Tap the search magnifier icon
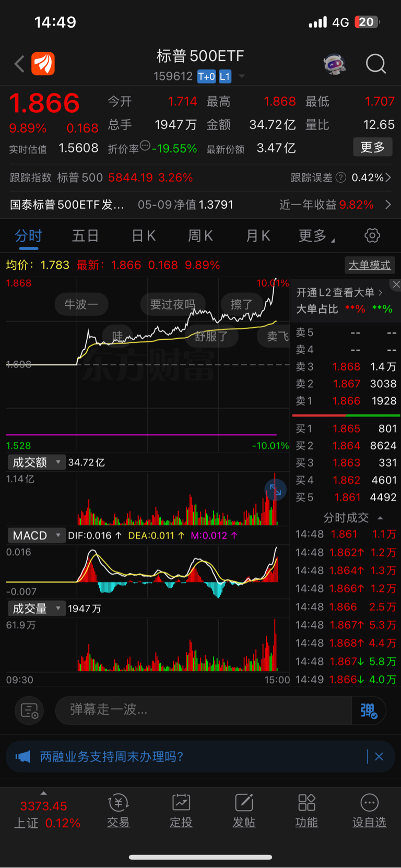This screenshot has width=401, height=868. point(375,64)
